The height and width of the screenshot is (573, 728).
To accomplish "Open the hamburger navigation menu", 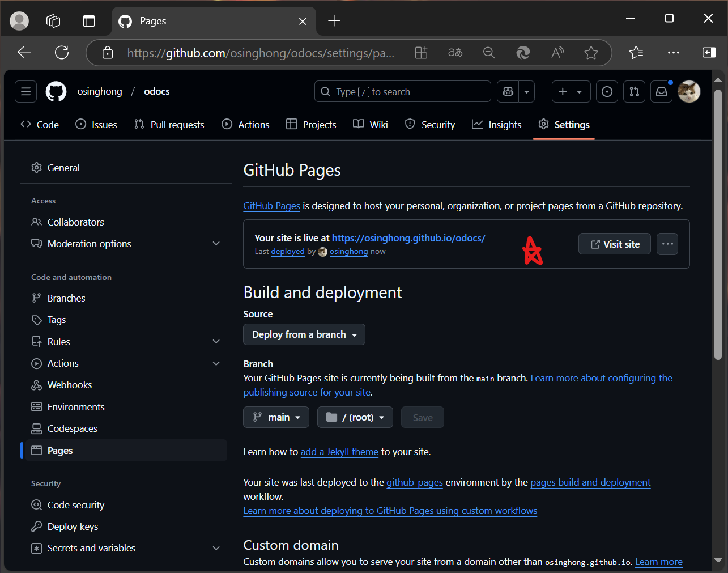I will point(25,91).
